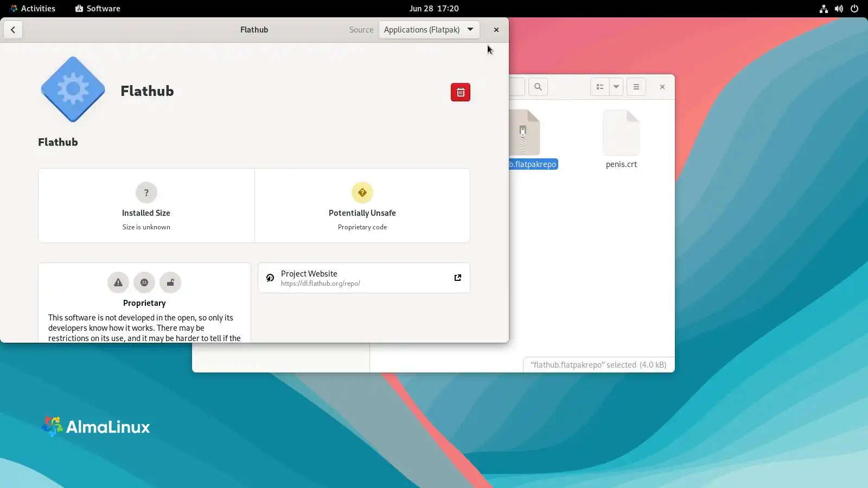
Task: Click the power icon in the top bar
Action: 854,9
